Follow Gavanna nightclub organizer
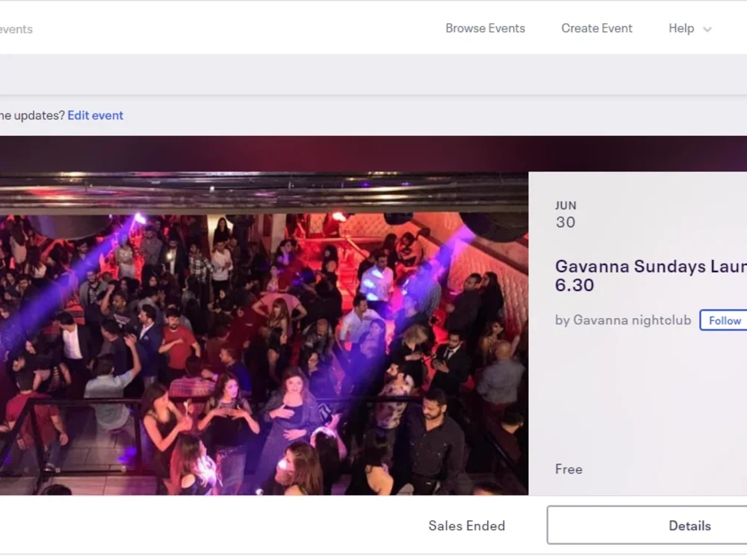This screenshot has height=560, width=747. coord(724,320)
